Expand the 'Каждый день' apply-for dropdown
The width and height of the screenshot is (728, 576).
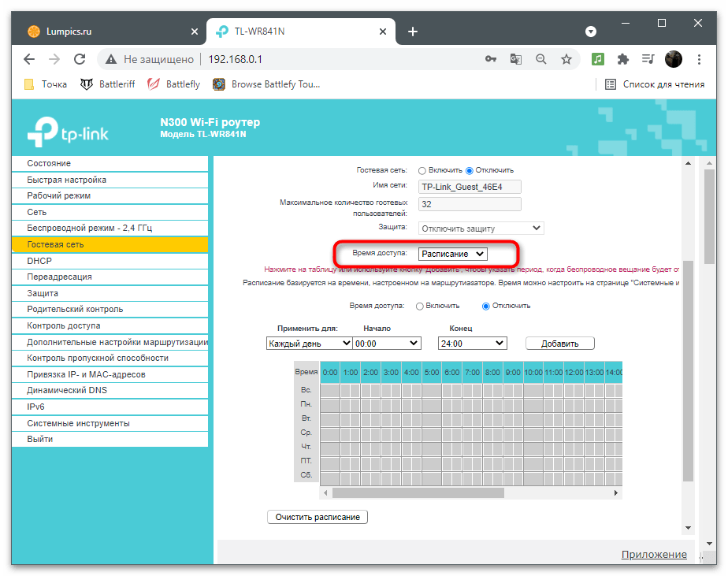(x=309, y=344)
